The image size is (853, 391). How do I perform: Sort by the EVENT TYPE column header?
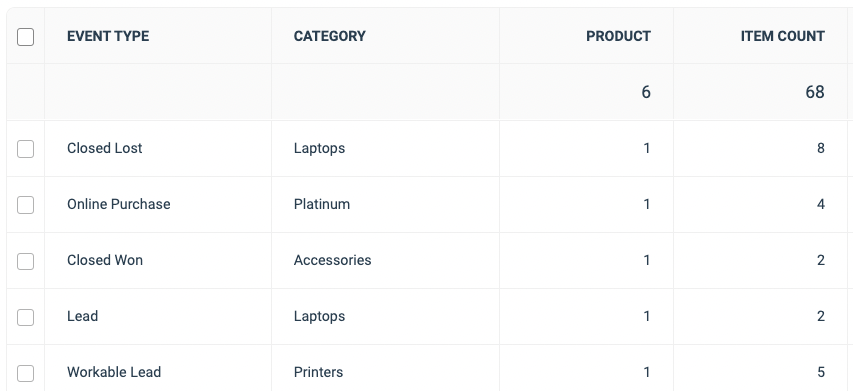click(108, 36)
